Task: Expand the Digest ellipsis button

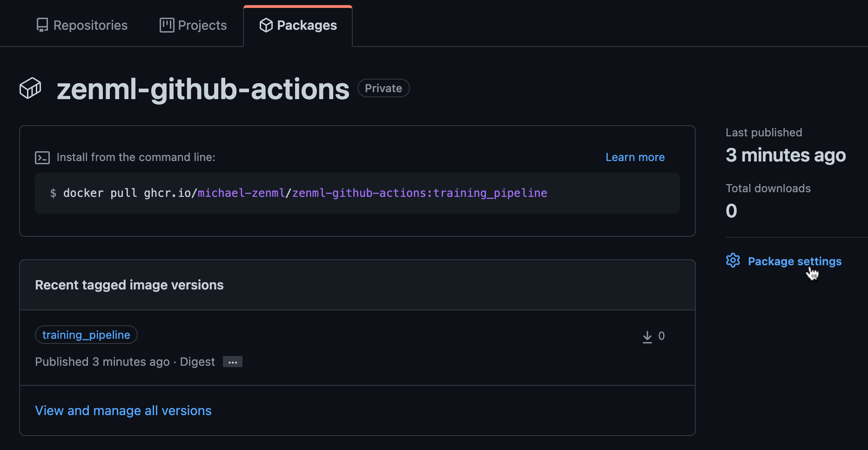Action: tap(232, 362)
